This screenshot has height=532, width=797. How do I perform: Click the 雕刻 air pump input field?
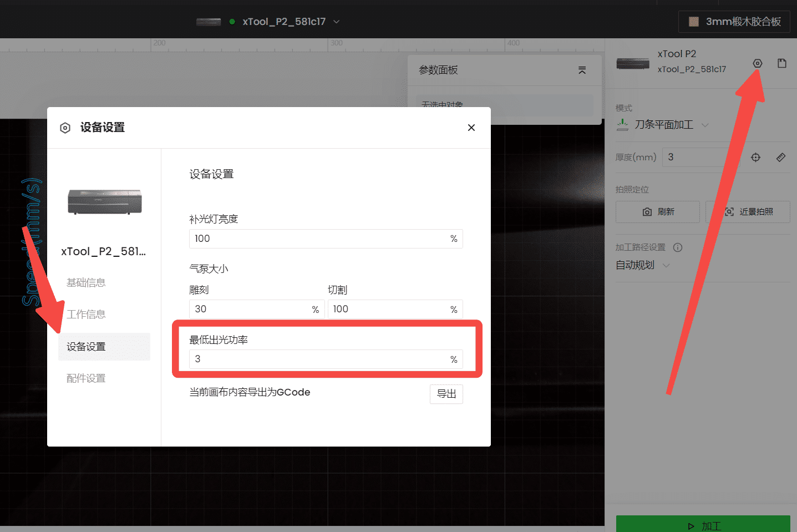(257, 310)
